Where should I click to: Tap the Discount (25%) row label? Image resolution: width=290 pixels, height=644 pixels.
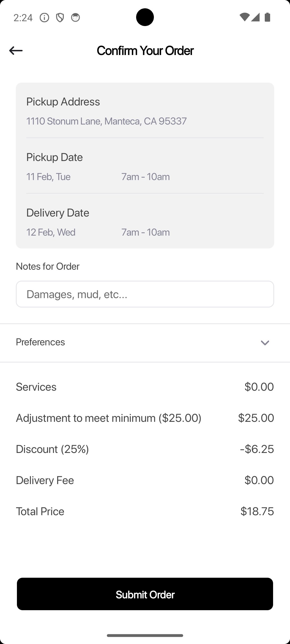pos(52,449)
